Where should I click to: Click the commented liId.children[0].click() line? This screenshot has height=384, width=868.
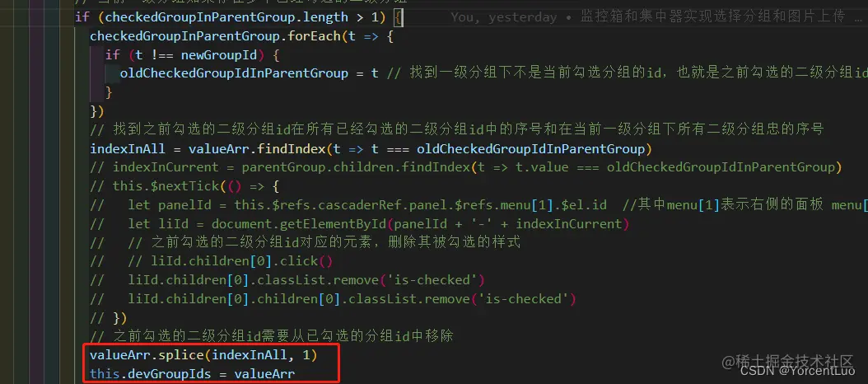pos(212,261)
